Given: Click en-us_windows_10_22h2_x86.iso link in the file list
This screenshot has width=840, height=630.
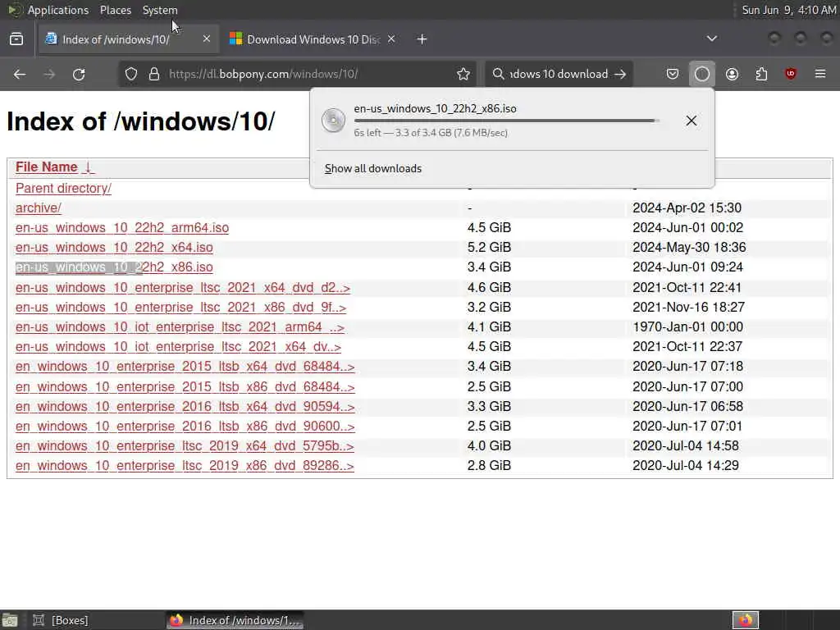Looking at the screenshot, I should click(114, 267).
